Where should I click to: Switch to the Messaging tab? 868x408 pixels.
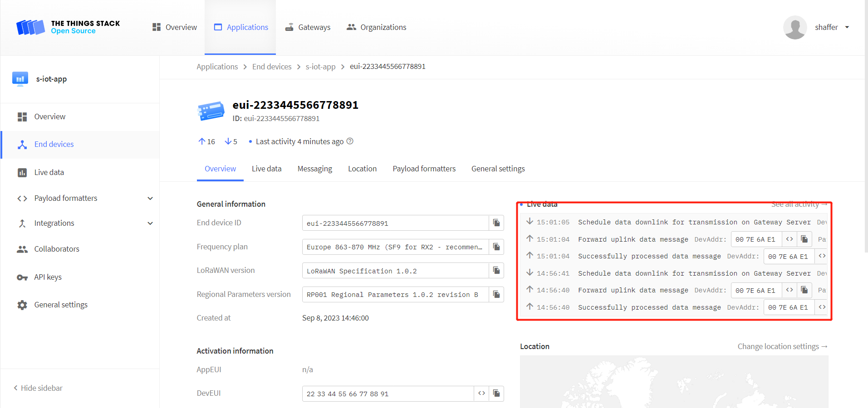pos(314,169)
